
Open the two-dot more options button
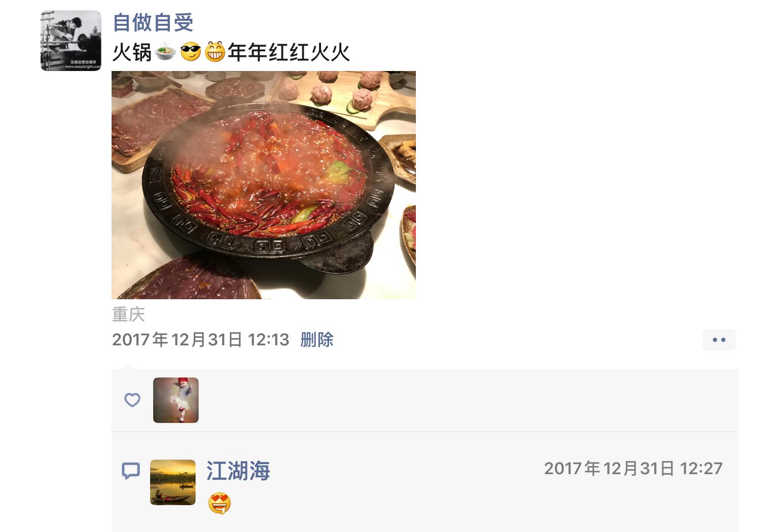point(719,340)
